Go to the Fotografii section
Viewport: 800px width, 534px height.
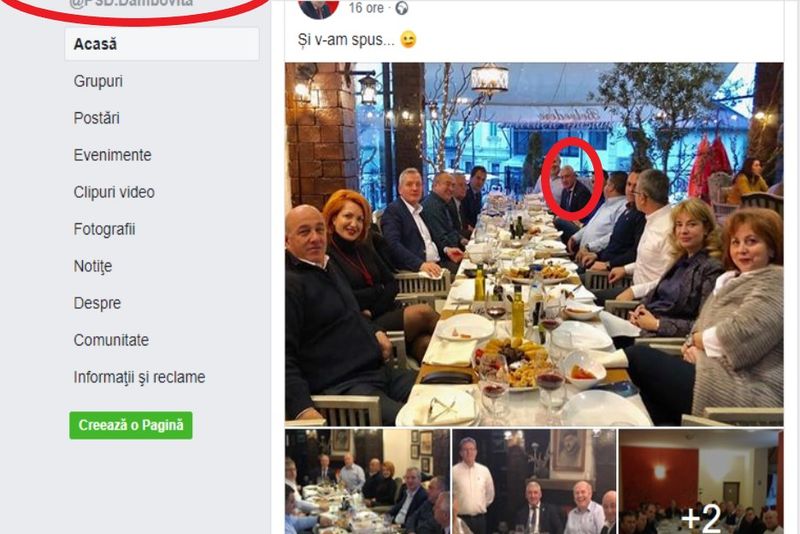click(104, 229)
